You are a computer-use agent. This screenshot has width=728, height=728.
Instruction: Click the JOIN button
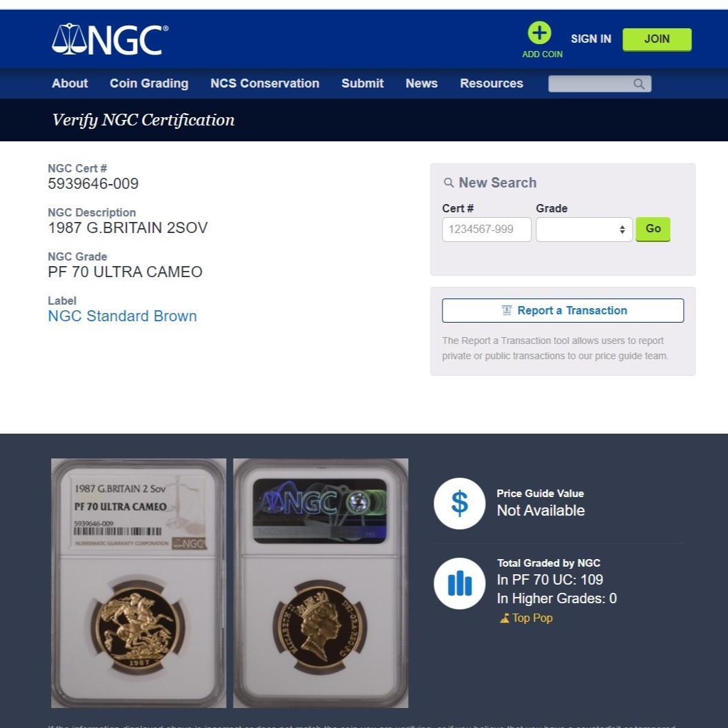click(656, 39)
